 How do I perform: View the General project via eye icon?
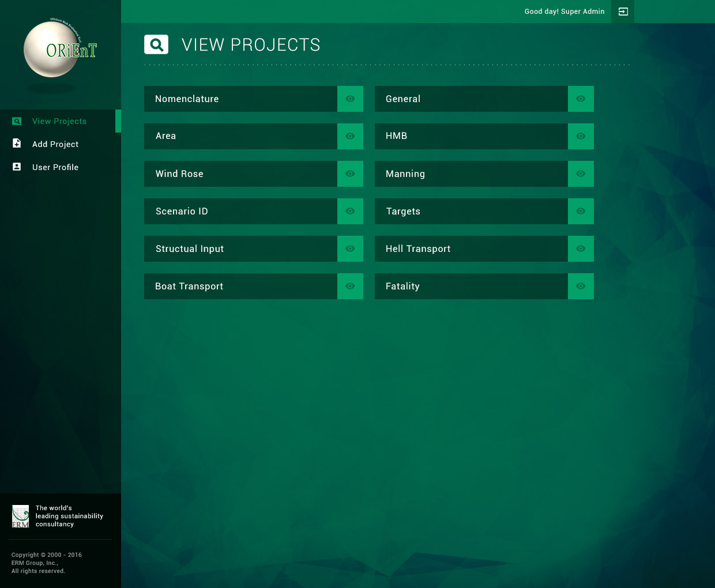(x=581, y=99)
